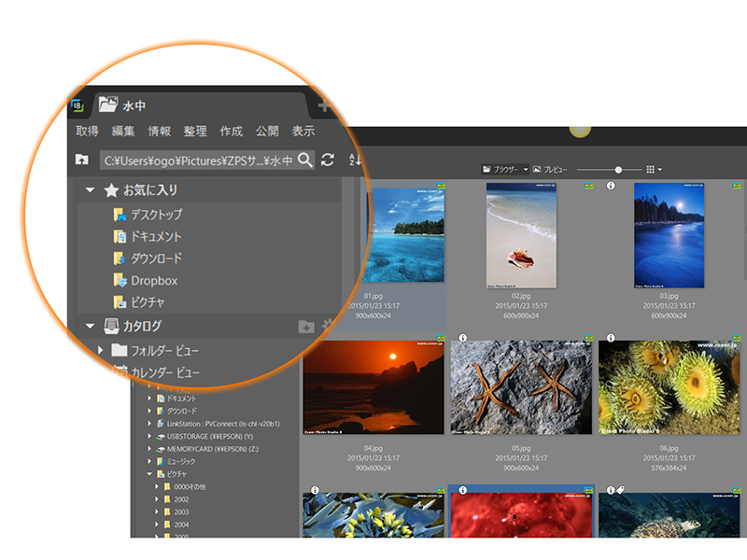747x560 pixels.
Task: Click the 576x384x24 dimensions text
Action: pyautogui.click(x=669, y=469)
